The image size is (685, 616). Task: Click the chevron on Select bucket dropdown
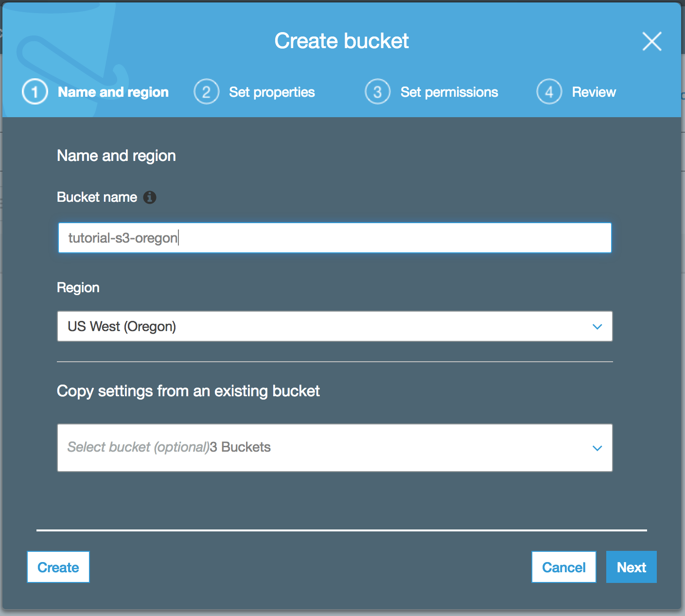tap(597, 448)
